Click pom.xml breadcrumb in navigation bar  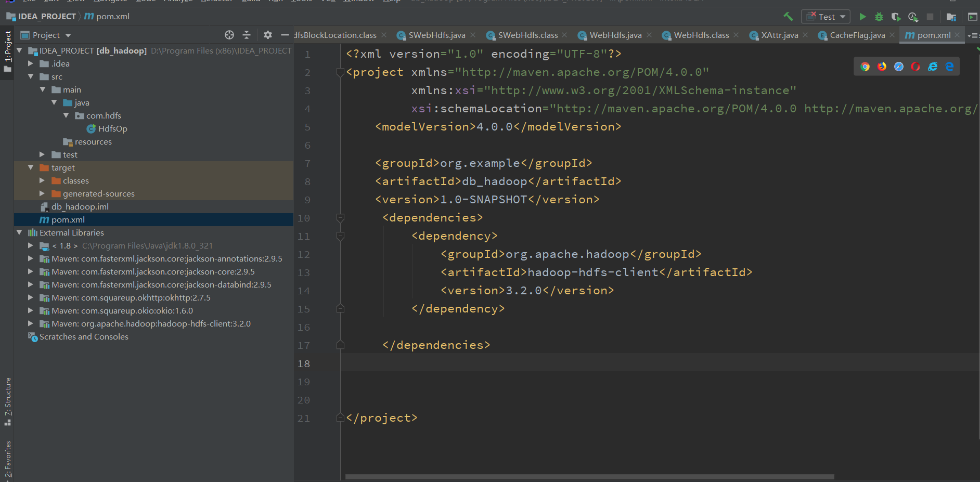[x=107, y=17]
